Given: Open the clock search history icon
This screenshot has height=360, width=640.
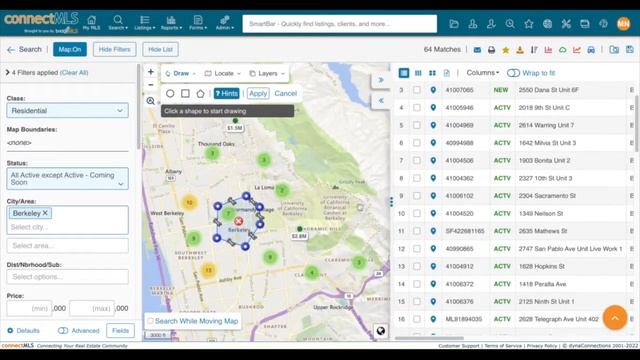Looking at the screenshot, I should 510,24.
